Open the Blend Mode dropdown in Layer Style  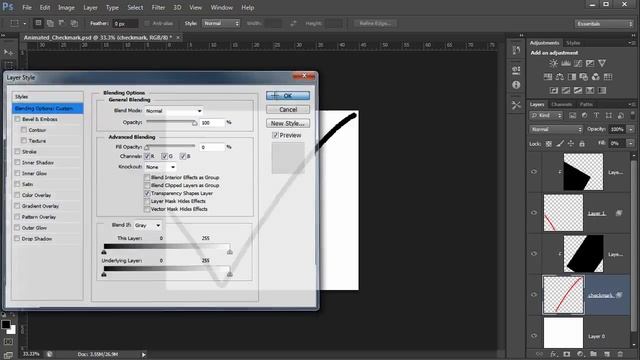click(x=174, y=111)
